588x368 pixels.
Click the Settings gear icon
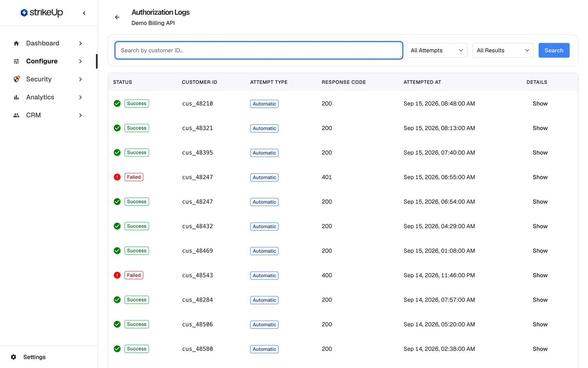13,357
